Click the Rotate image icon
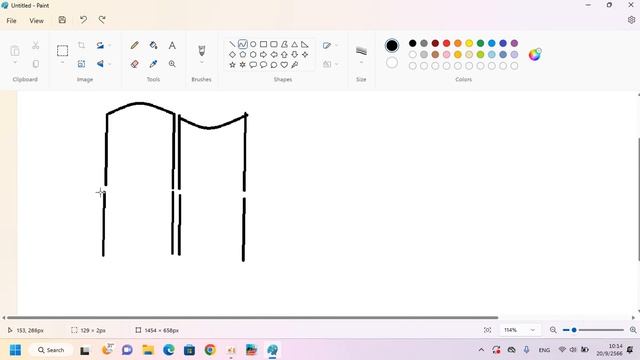 100,45
